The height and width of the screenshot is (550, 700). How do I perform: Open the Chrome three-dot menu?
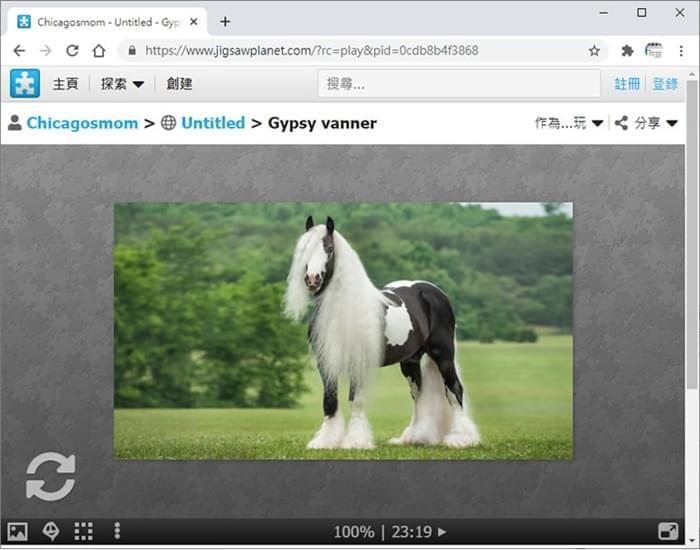tap(681, 51)
